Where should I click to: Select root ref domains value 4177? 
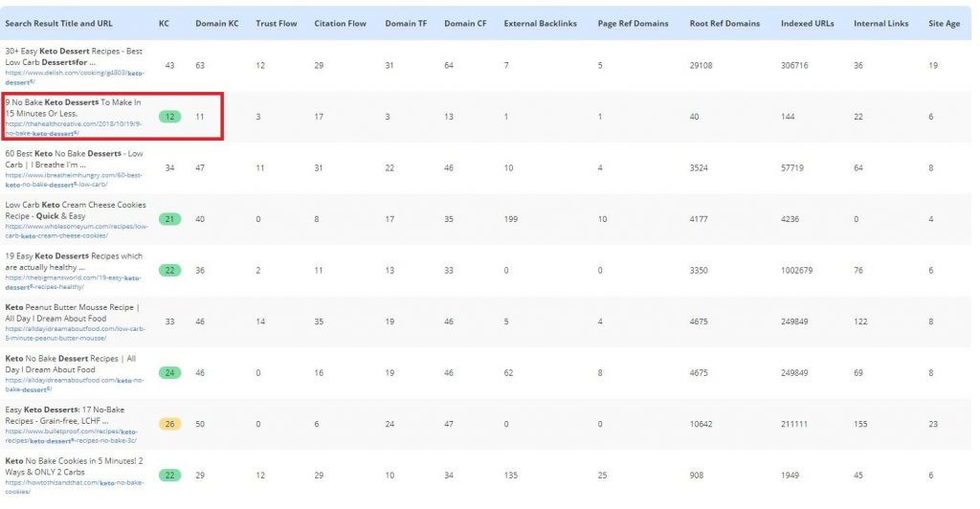(699, 218)
